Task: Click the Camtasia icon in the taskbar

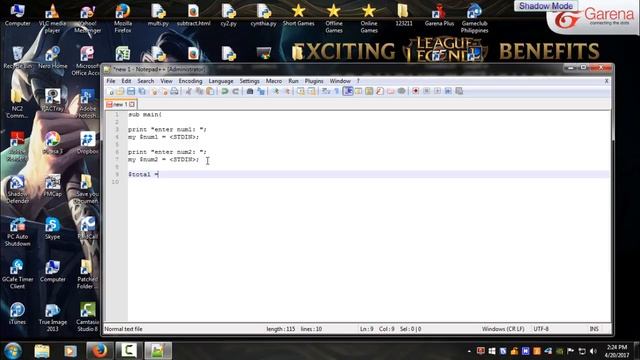Action: coord(129,351)
